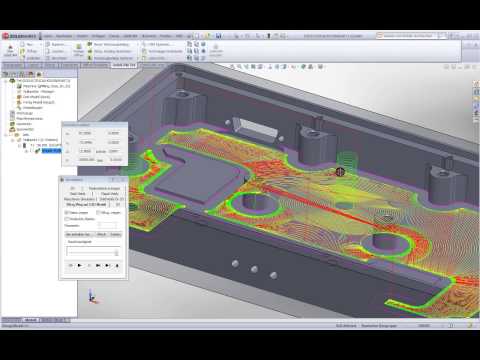Click the bottom green toolpath icon in the ribbon

click(90, 58)
